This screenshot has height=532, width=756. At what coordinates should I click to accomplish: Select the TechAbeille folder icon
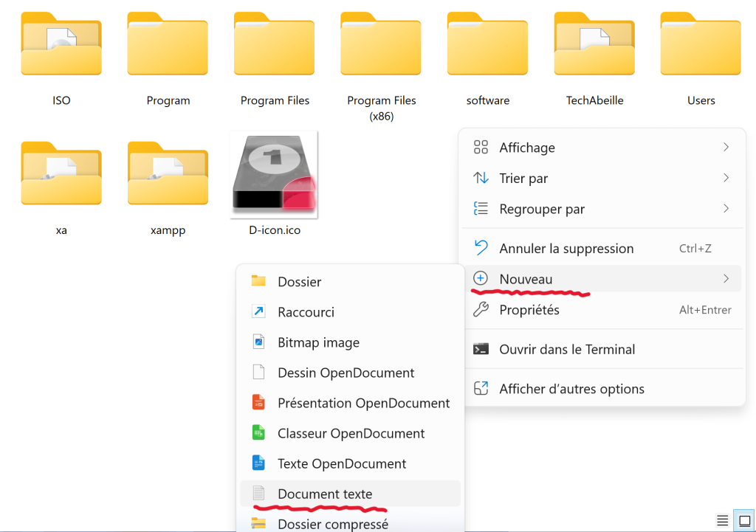click(594, 44)
